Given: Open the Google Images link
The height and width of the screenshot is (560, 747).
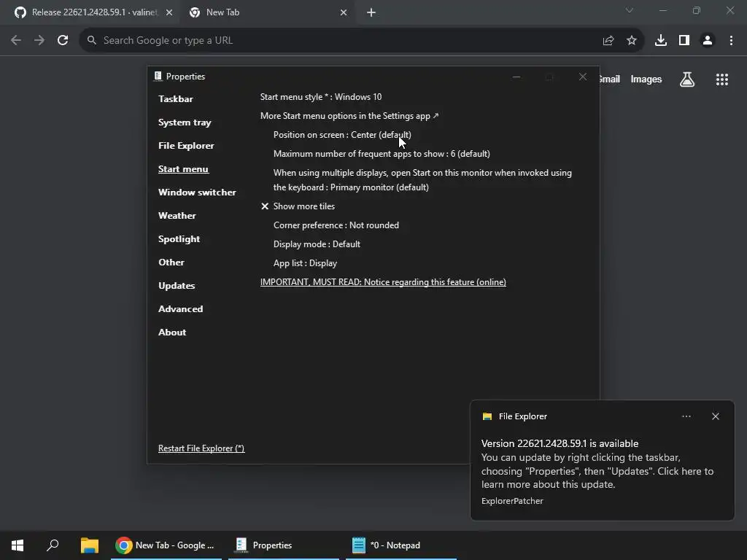Looking at the screenshot, I should (646, 79).
